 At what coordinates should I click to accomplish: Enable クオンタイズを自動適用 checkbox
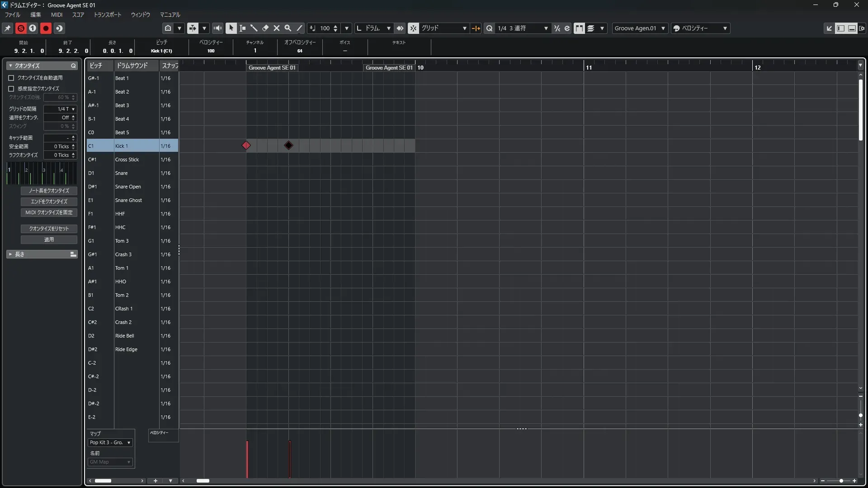[11, 78]
